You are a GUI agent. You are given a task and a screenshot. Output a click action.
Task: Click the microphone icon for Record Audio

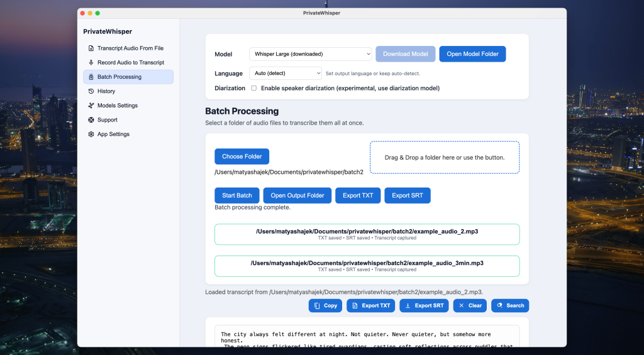pos(91,63)
